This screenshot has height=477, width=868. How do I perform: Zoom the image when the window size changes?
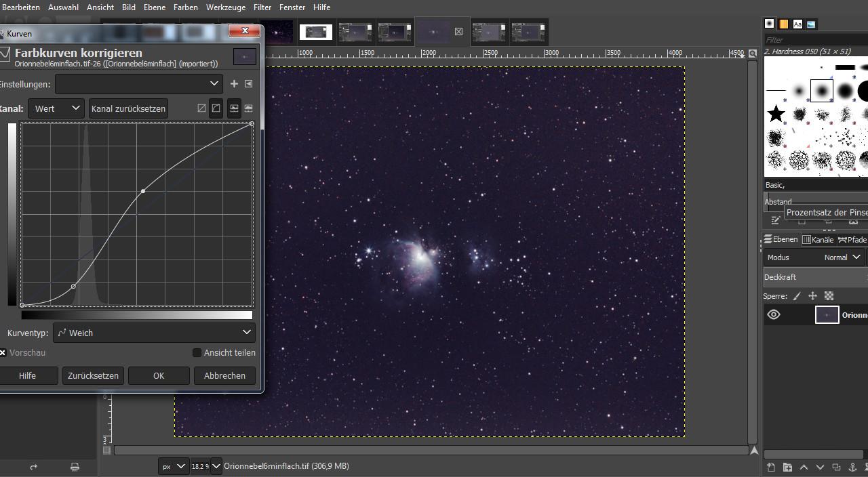(753, 54)
